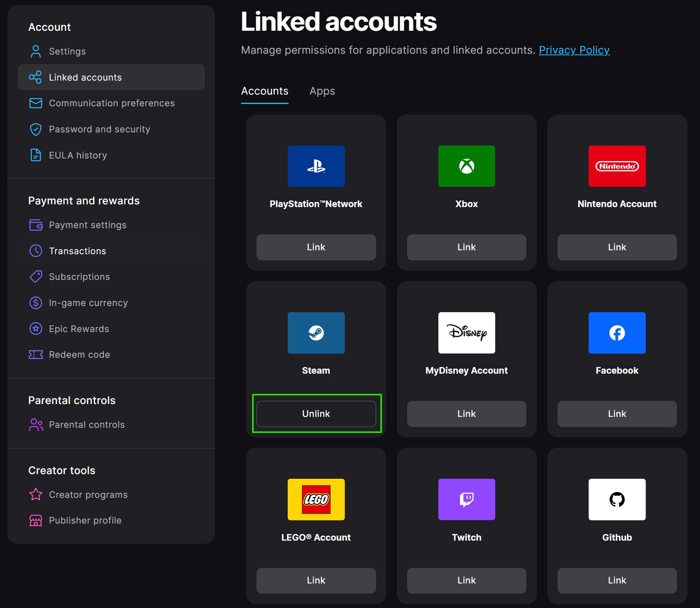This screenshot has width=700, height=608.
Task: Switch to the Apps tab
Action: pyautogui.click(x=322, y=91)
